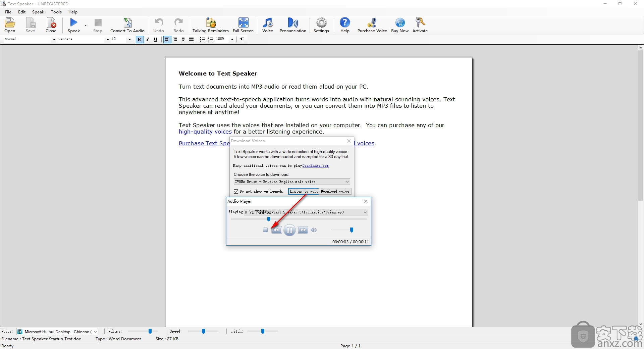Open the DeskShare.com link
Viewport: 644px width, 349px height.
coord(315,166)
